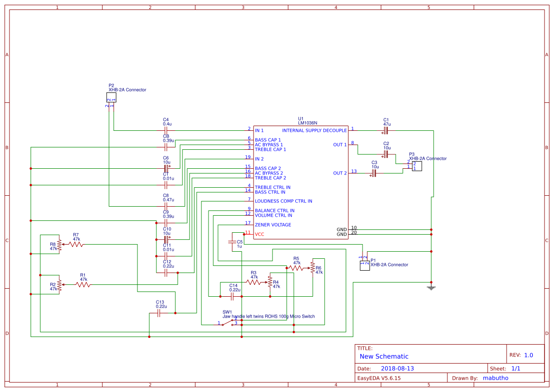This screenshot has height=392, width=554.
Task: Click the P2 XHB-2A connector symbol
Action: (x=110, y=97)
